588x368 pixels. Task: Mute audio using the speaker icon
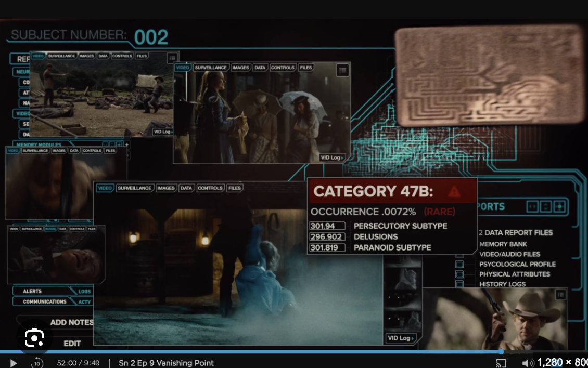click(x=527, y=363)
